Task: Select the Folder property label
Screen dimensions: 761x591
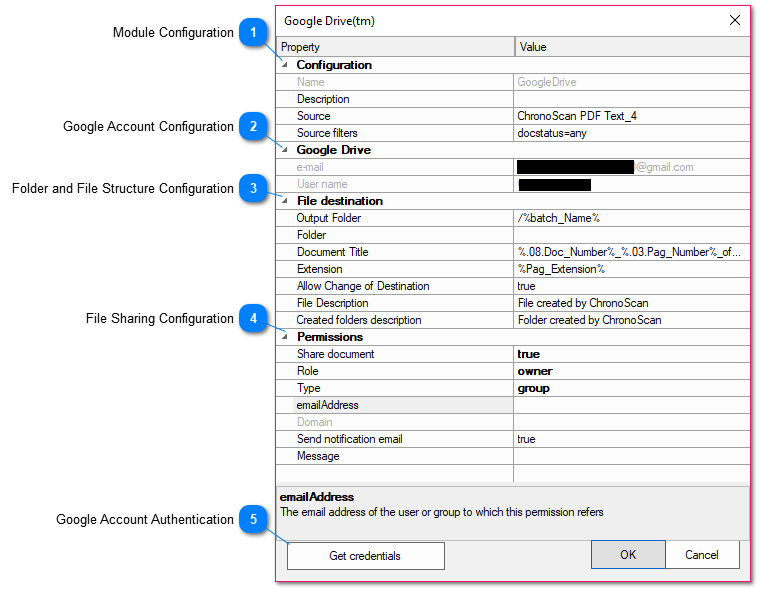Action: pos(312,235)
